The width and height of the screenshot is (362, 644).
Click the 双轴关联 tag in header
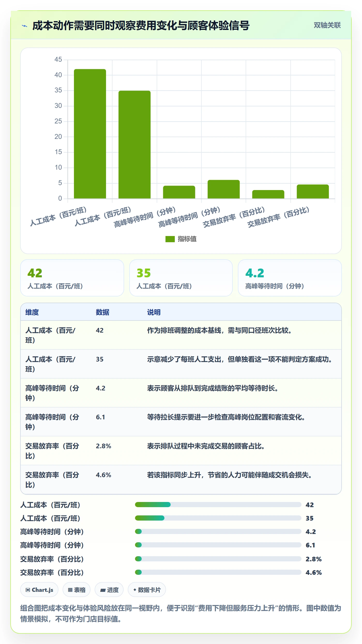point(327,25)
